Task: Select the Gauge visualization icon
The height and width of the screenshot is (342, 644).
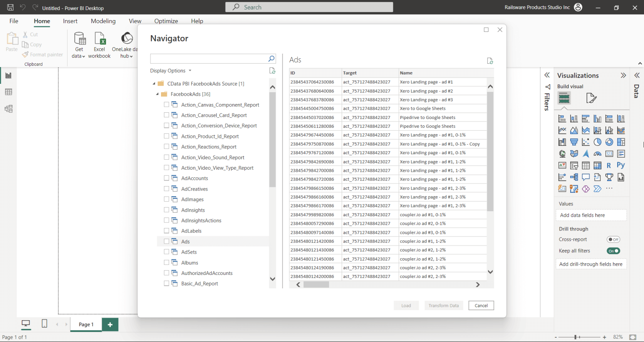Action: (x=597, y=153)
